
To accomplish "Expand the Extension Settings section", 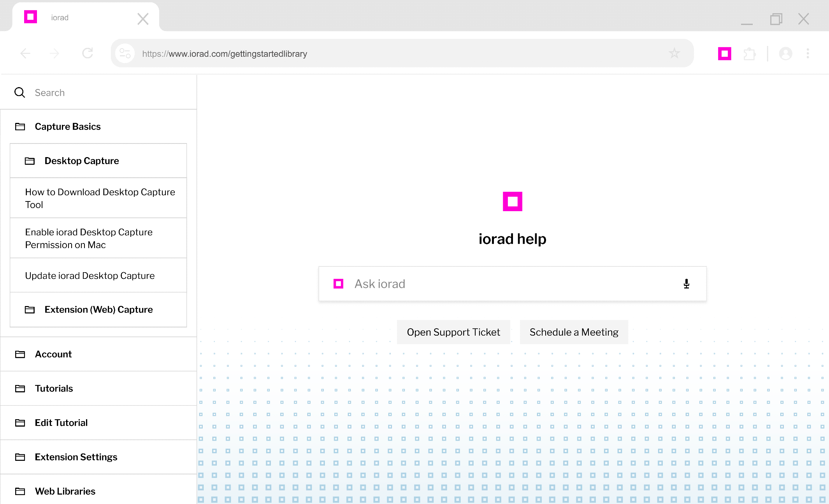I will point(98,457).
